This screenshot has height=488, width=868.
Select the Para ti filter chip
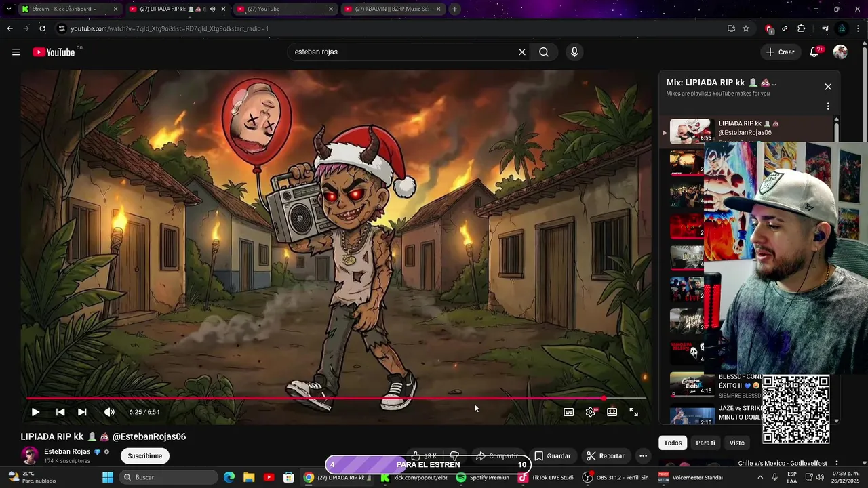705,443
